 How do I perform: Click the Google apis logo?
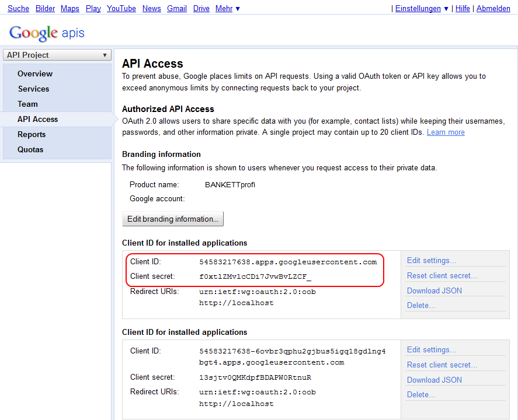pyautogui.click(x=47, y=33)
